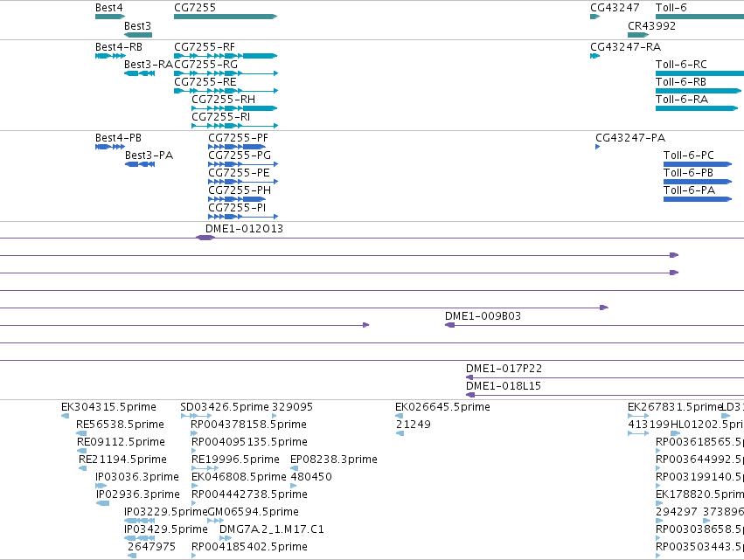Select the Best3-RA transcript
744x560 pixels.
tap(140, 73)
